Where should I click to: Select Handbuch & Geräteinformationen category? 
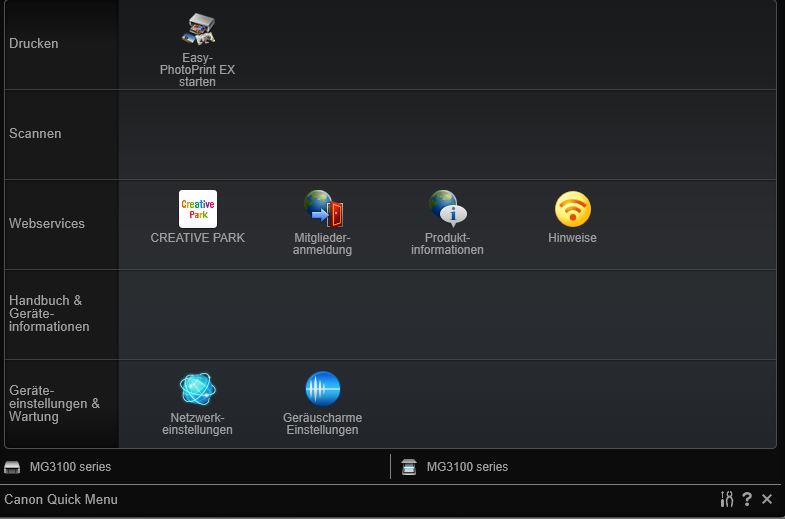[62, 314]
